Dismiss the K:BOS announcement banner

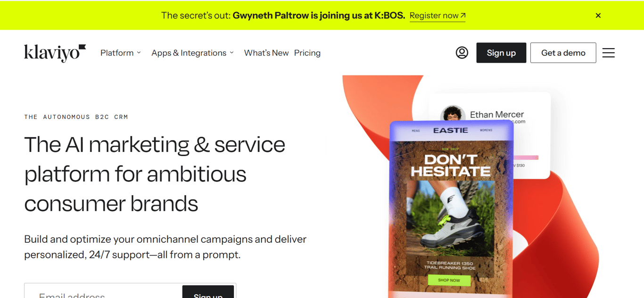[598, 16]
